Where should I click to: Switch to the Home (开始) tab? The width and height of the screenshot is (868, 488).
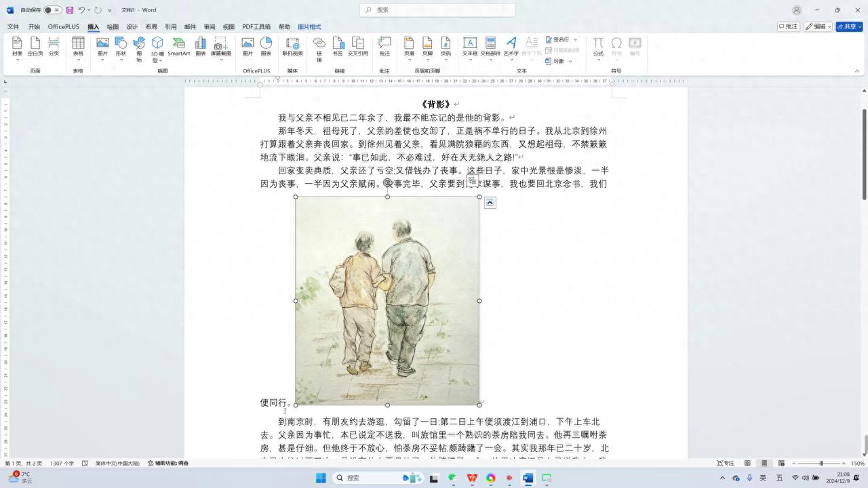(34, 26)
